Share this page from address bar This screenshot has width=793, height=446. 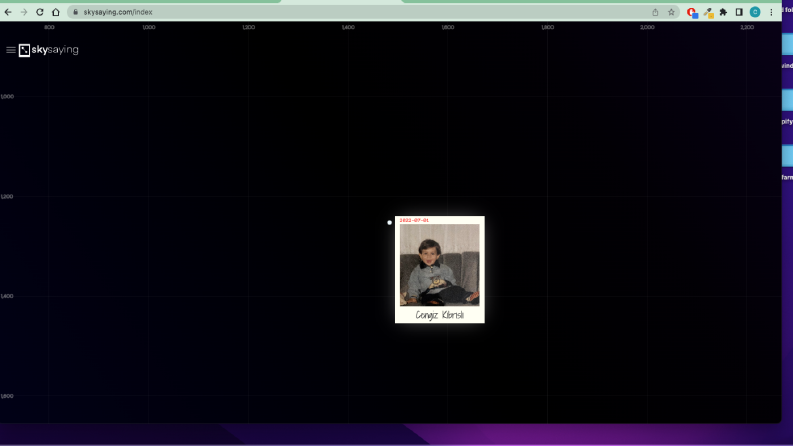click(655, 12)
